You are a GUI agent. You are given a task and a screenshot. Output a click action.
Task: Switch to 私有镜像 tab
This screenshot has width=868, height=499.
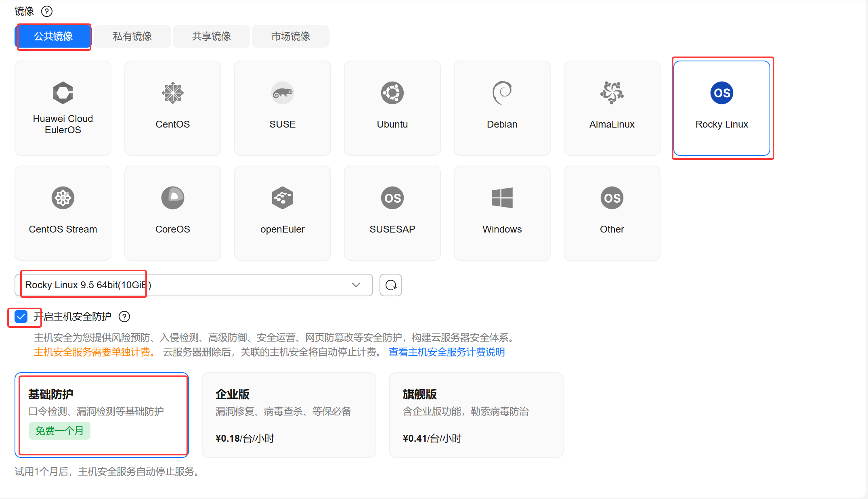point(132,36)
